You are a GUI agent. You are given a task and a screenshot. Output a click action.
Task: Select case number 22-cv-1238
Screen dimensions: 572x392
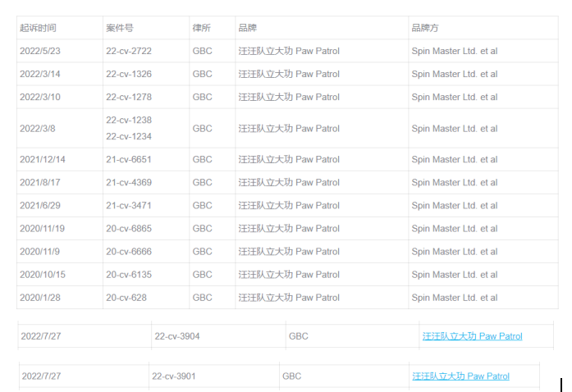[x=129, y=120]
